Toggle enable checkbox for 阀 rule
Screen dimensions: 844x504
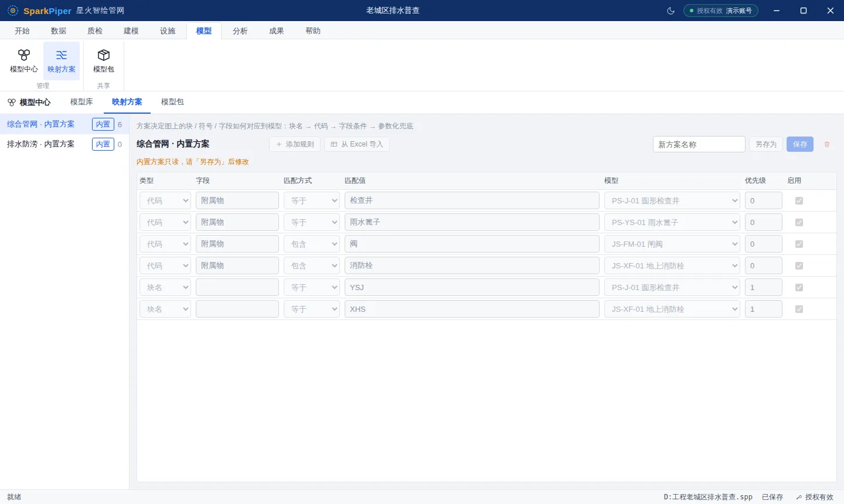click(799, 244)
